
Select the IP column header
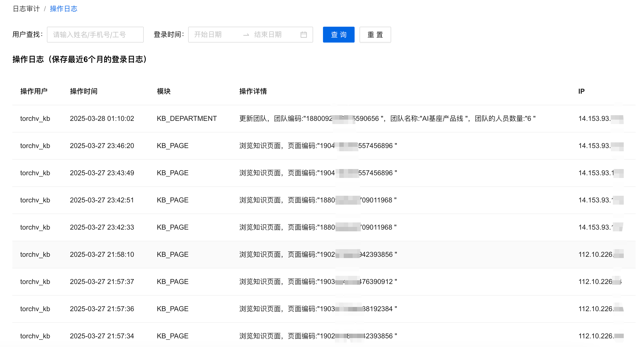[x=581, y=91]
